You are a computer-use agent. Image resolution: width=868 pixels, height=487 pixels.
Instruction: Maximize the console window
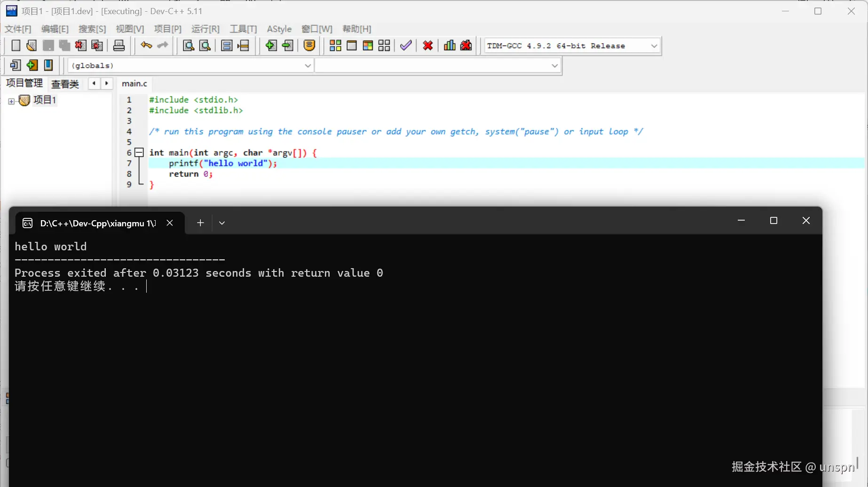tap(773, 221)
